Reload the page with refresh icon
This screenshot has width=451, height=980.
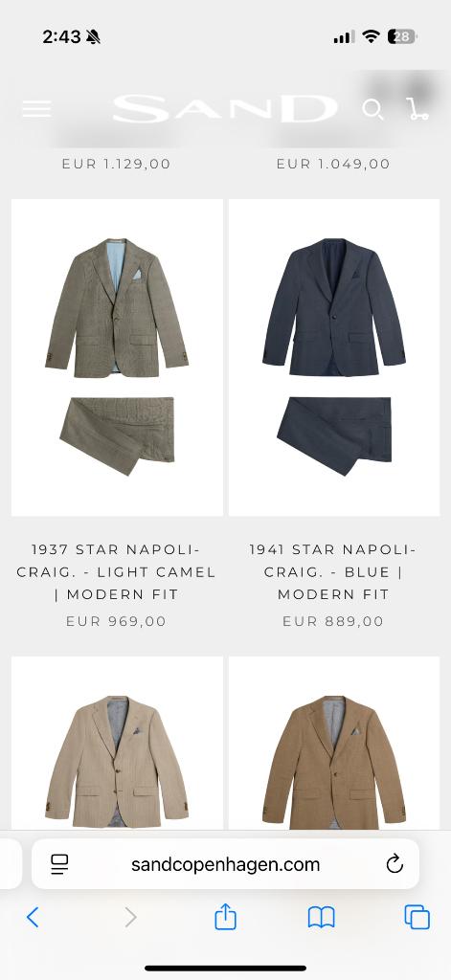395,864
